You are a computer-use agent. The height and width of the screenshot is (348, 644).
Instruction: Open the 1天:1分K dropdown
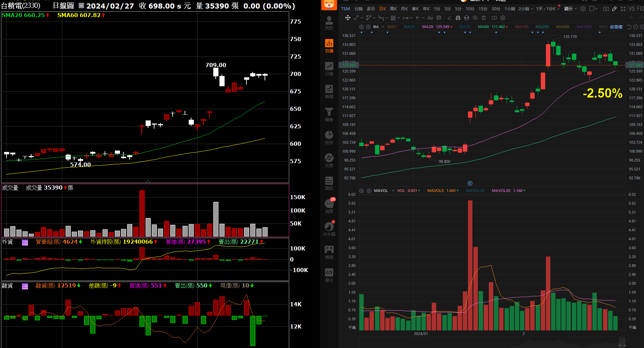tap(548, 9)
